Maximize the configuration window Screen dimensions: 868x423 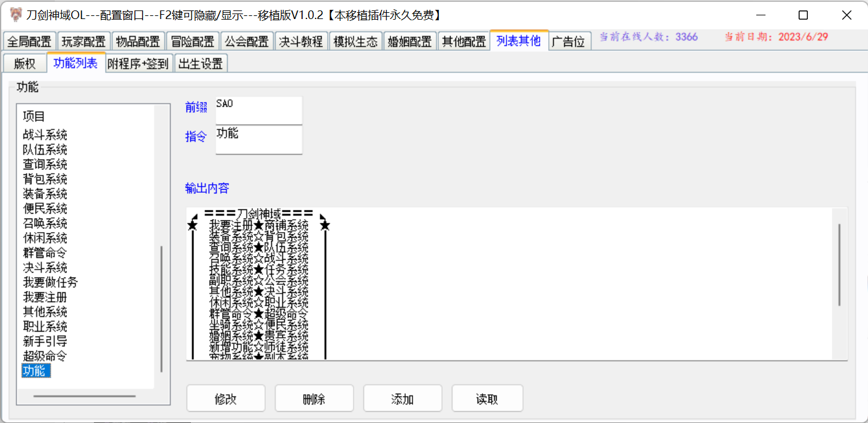pyautogui.click(x=803, y=15)
